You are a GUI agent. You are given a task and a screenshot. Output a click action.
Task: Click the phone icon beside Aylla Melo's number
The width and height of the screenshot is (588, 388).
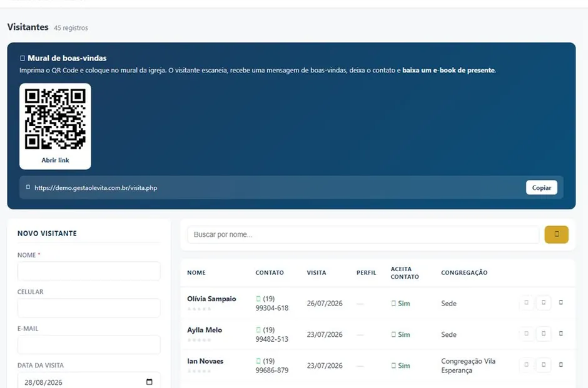pyautogui.click(x=258, y=330)
